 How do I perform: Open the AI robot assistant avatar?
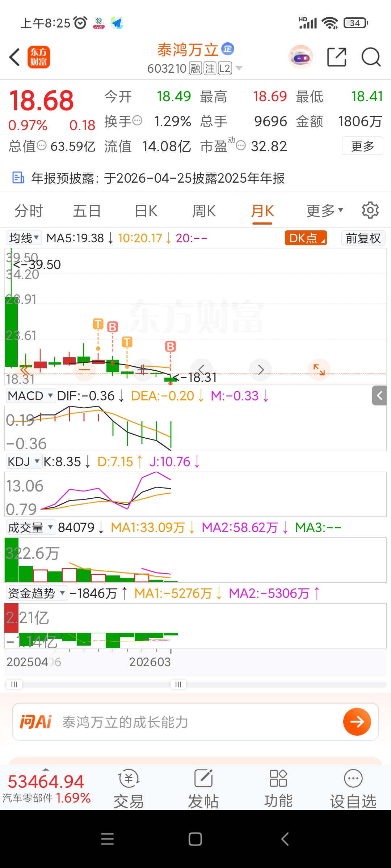[x=300, y=57]
